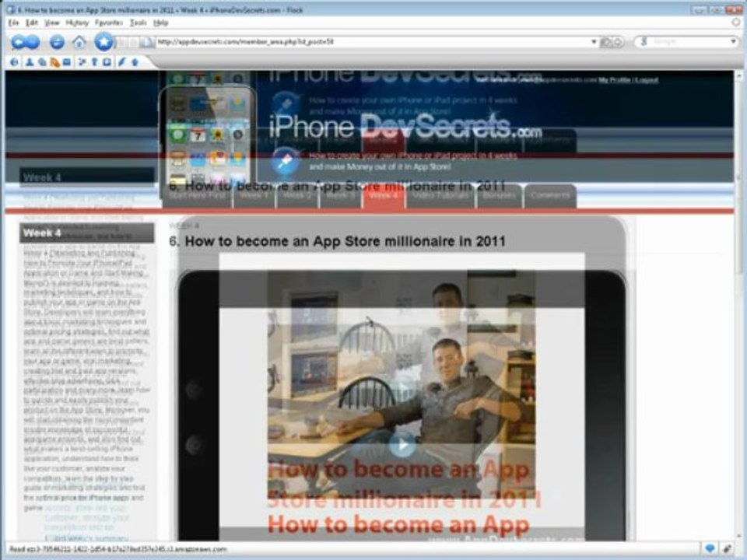The width and height of the screenshot is (747, 560).
Task: Select the red Week 4 tab
Action: 384,196
